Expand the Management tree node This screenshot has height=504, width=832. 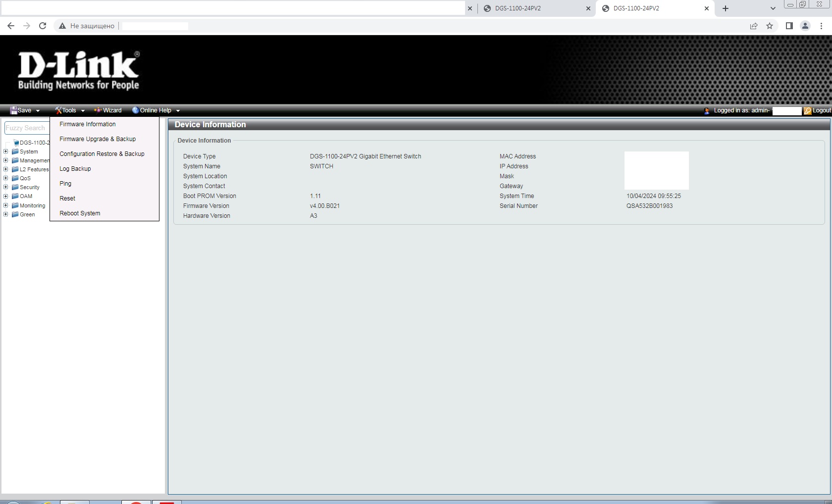click(x=6, y=160)
